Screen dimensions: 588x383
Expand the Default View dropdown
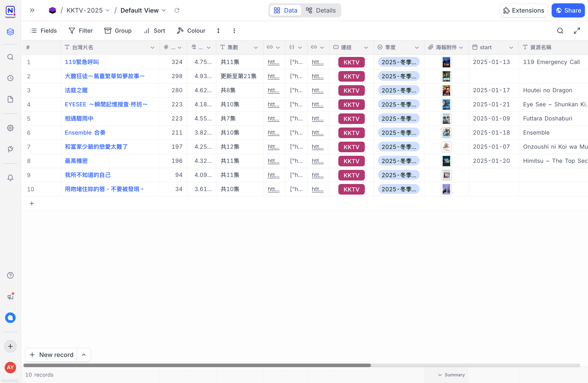click(164, 10)
